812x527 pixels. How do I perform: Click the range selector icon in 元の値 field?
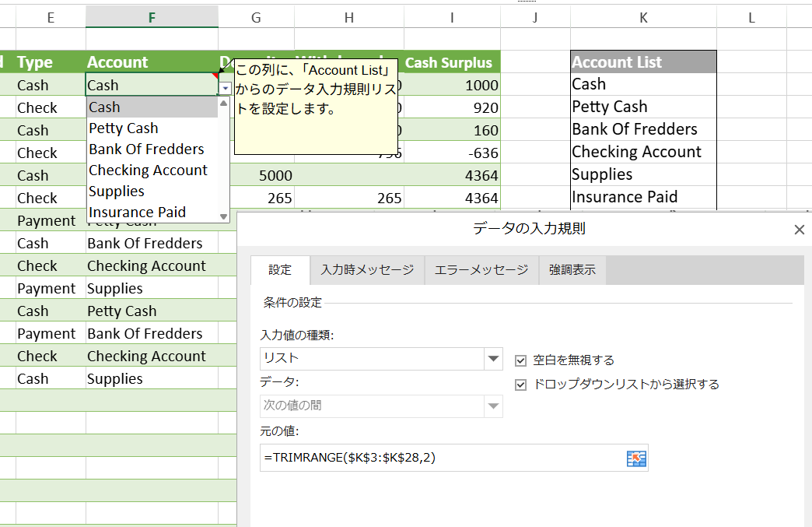pyautogui.click(x=636, y=458)
